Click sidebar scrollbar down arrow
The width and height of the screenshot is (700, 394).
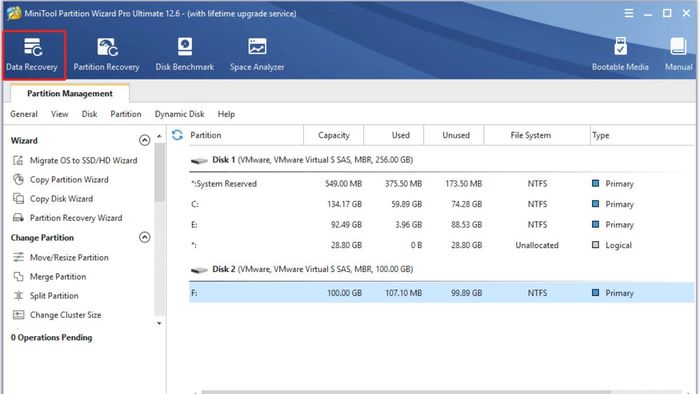159,323
